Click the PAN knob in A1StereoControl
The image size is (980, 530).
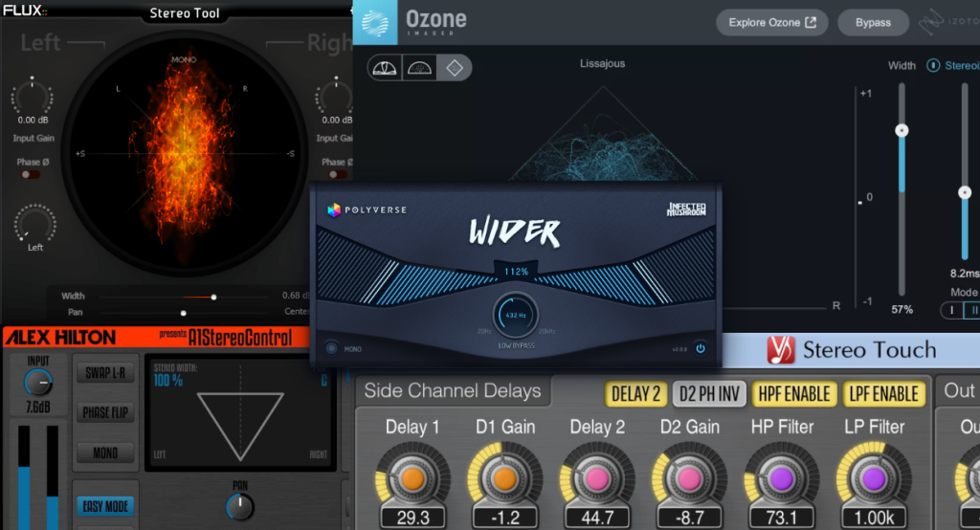pyautogui.click(x=240, y=507)
